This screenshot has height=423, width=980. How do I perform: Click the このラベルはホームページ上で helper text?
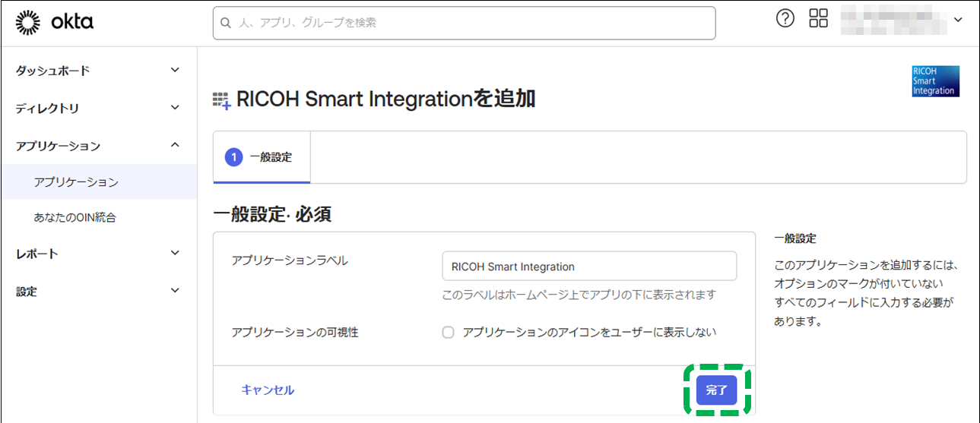point(579,295)
